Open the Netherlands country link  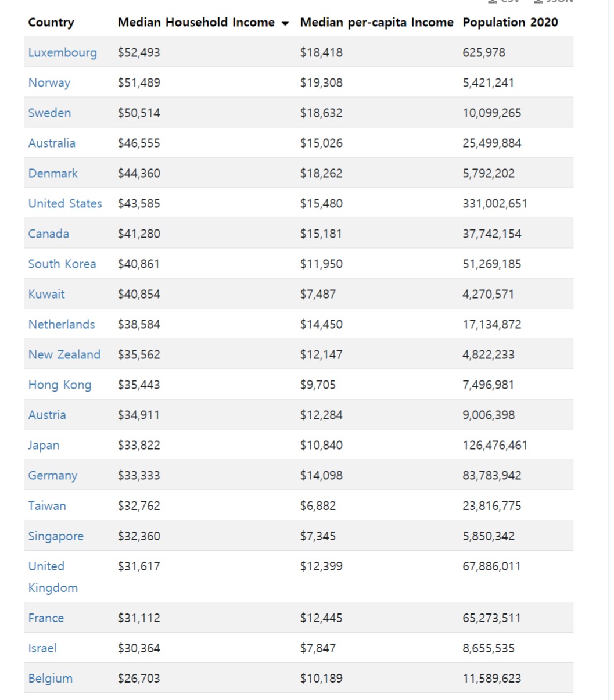pyautogui.click(x=62, y=324)
